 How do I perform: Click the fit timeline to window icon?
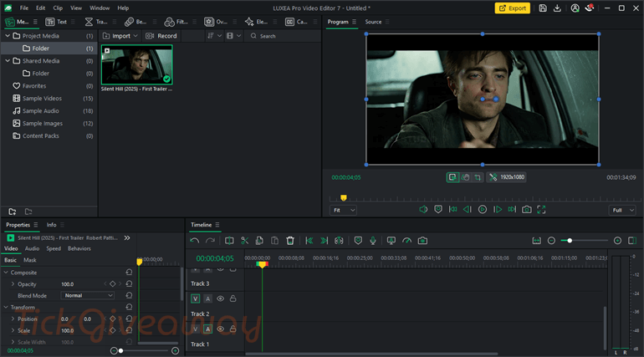536,241
